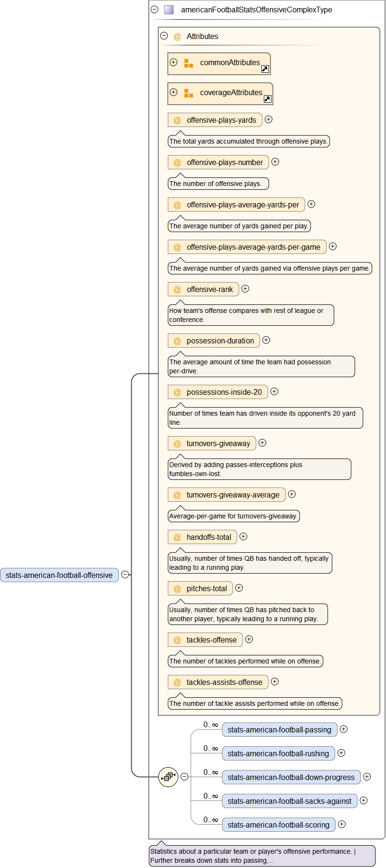Image resolution: width=386 pixels, height=868 pixels.
Task: Click the @ icon beside Attributes header
Action: 177,37
